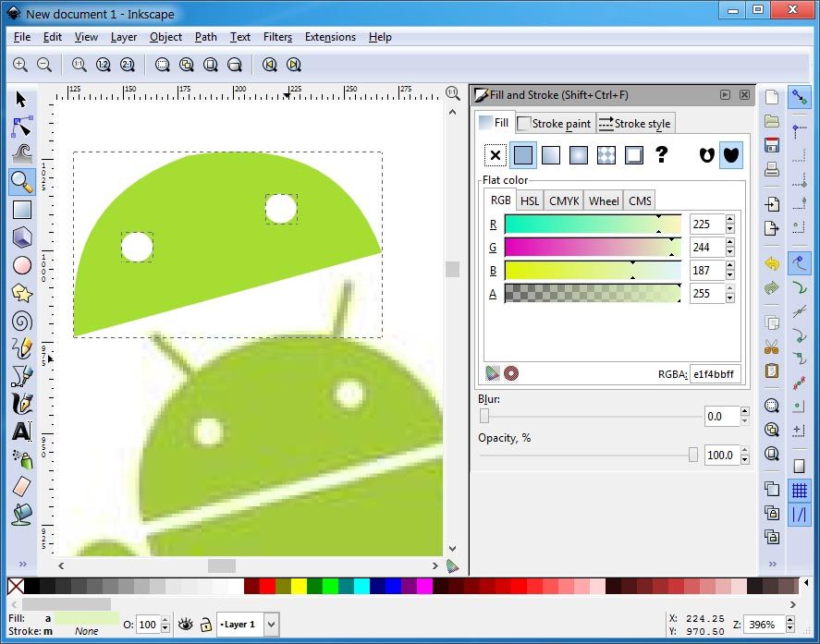Screen dimensions: 820x644
Task: Increase the zoom percentage stepper
Action: point(790,619)
